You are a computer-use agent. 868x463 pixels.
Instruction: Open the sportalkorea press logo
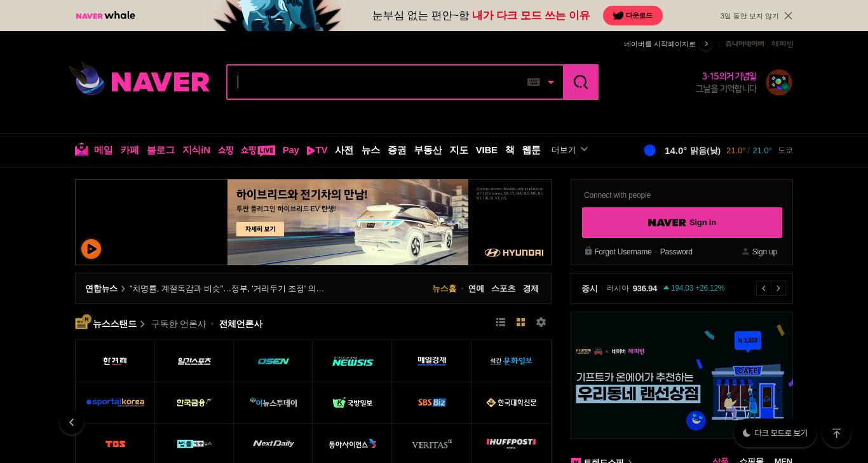(x=115, y=403)
